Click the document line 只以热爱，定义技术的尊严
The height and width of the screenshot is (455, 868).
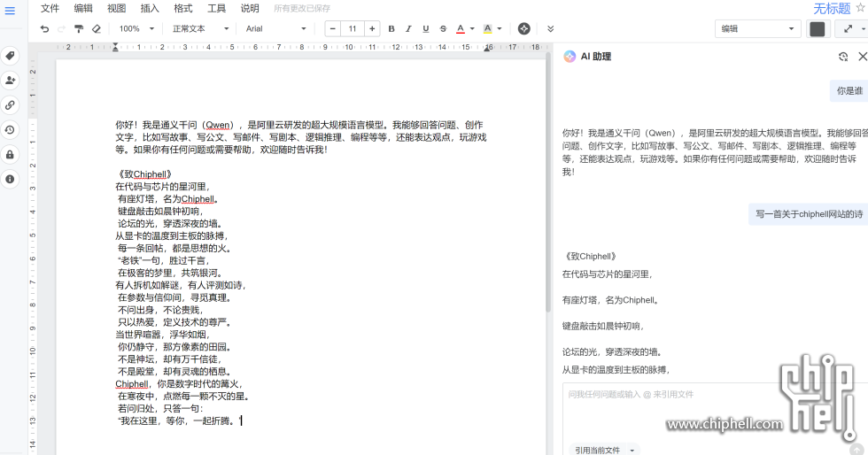point(175,322)
